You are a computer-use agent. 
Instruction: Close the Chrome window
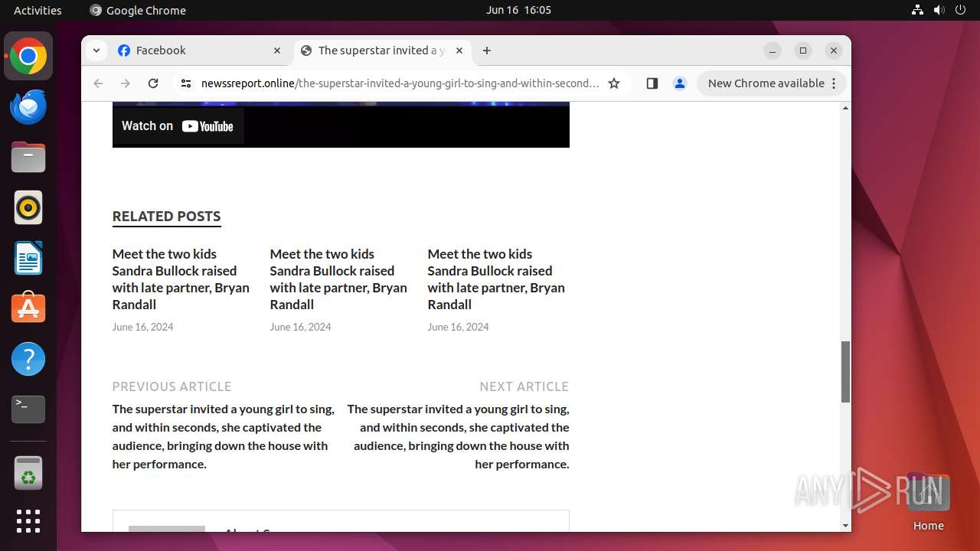point(834,51)
